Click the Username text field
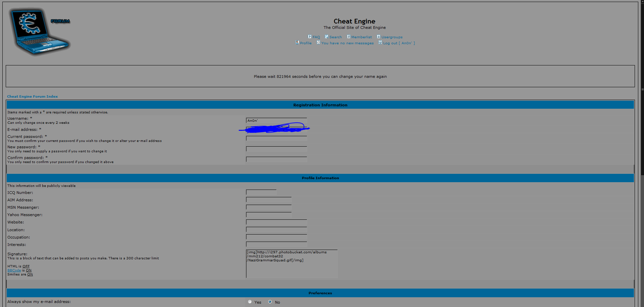 point(276,120)
